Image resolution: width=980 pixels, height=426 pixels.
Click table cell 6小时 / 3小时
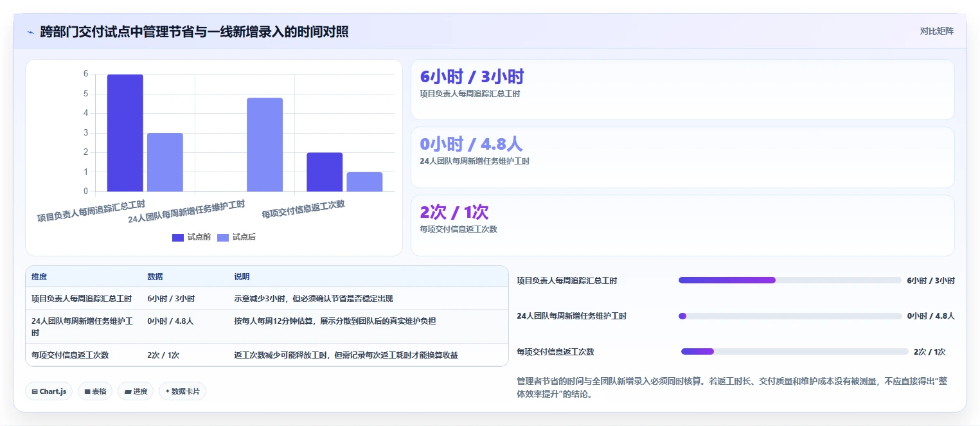171,299
